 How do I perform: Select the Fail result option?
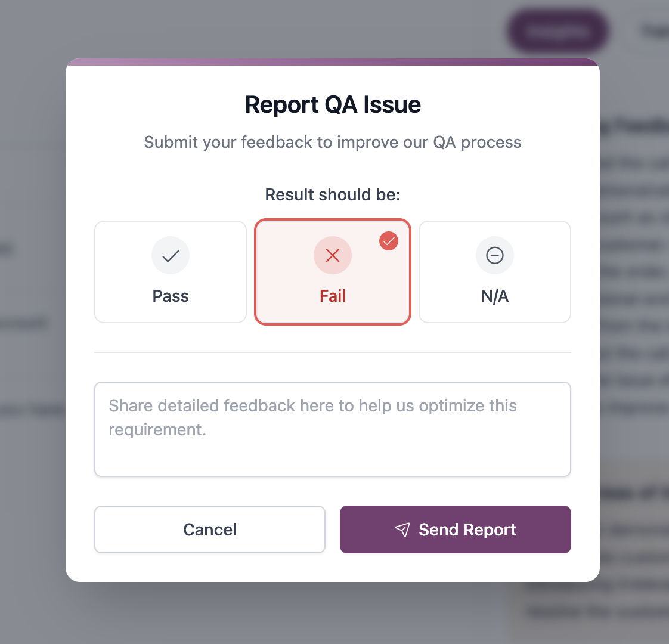(x=332, y=272)
